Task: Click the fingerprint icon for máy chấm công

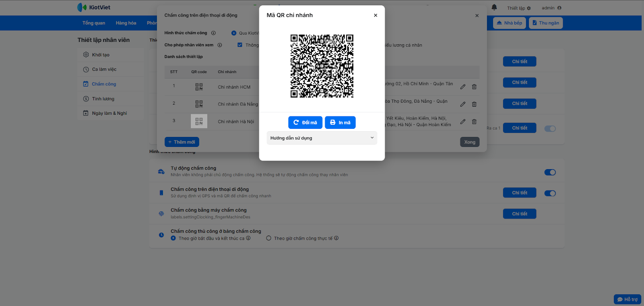Action: click(161, 214)
